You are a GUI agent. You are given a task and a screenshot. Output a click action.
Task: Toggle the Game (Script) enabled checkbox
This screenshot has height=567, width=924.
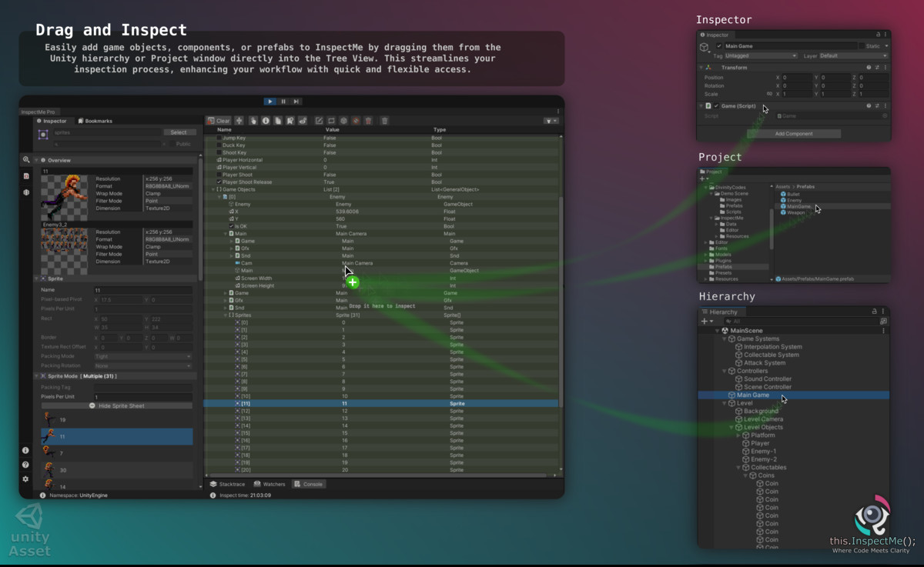pos(716,106)
